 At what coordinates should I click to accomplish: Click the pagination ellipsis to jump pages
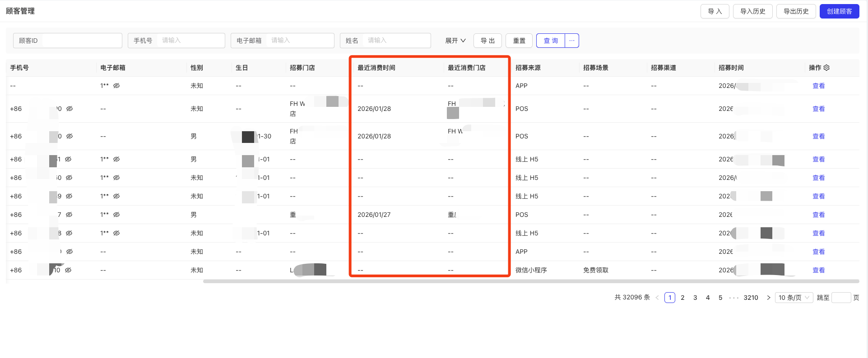tap(733, 298)
